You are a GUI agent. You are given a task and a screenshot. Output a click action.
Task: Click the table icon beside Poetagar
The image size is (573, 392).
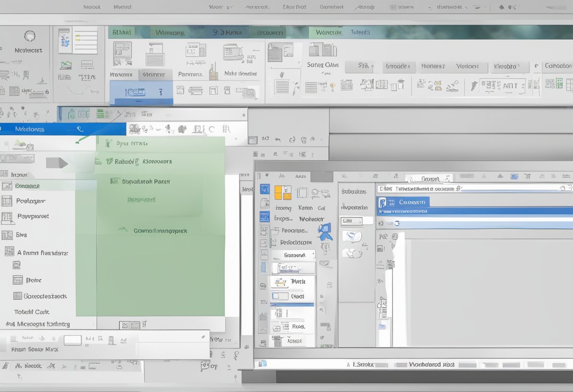pyautogui.click(x=7, y=201)
